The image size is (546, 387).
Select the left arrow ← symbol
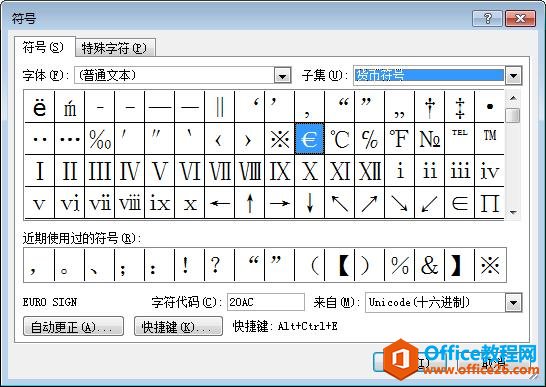coord(220,203)
